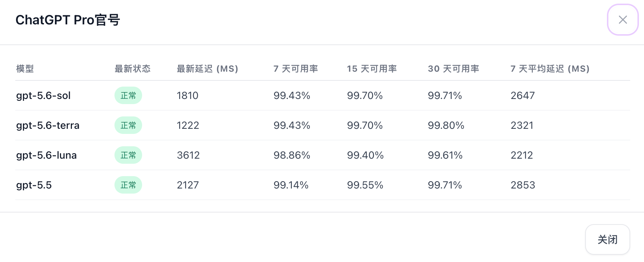Screen dimensions: 644x262
Task: Select the gpt-5.6-luna model name
Action: [46, 155]
